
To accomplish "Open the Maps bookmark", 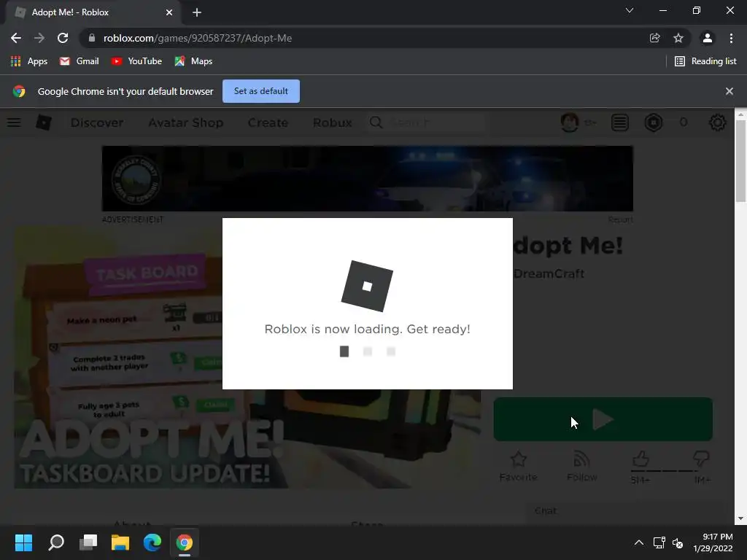I will [x=193, y=61].
